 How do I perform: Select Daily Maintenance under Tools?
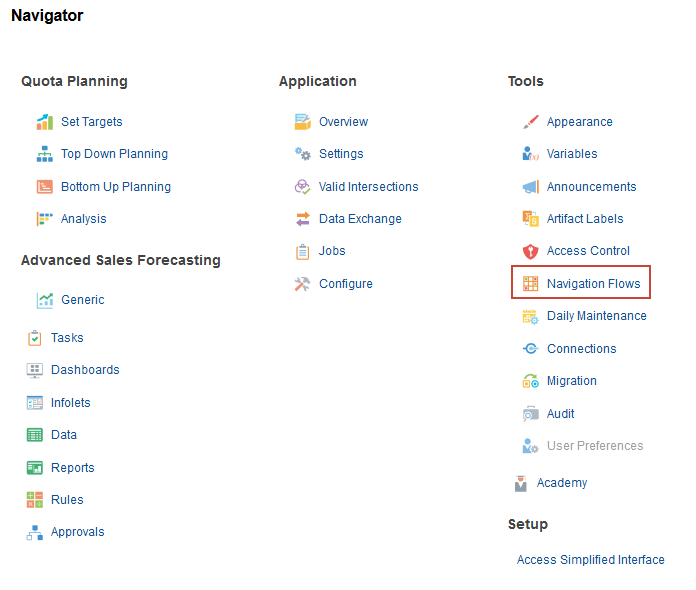point(596,316)
